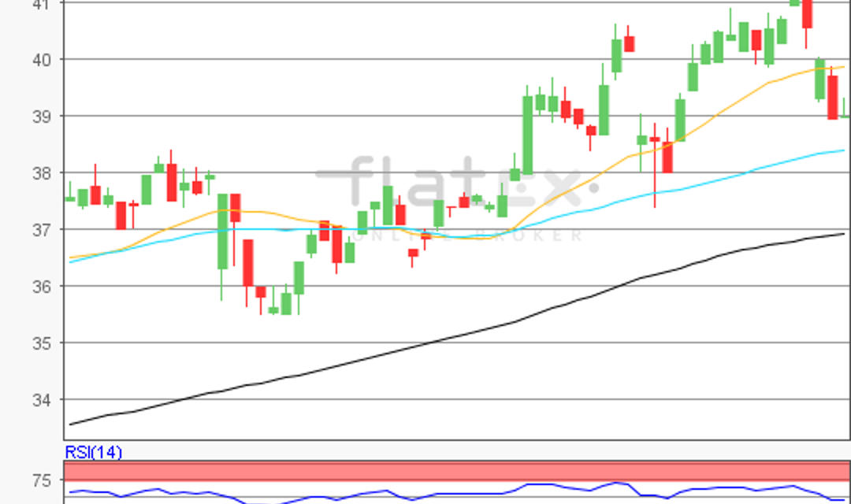Click the 37 price axis label

[43, 230]
